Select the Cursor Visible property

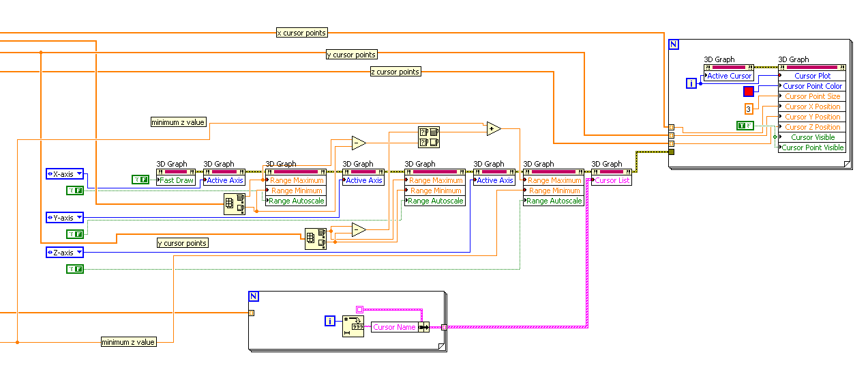point(812,137)
